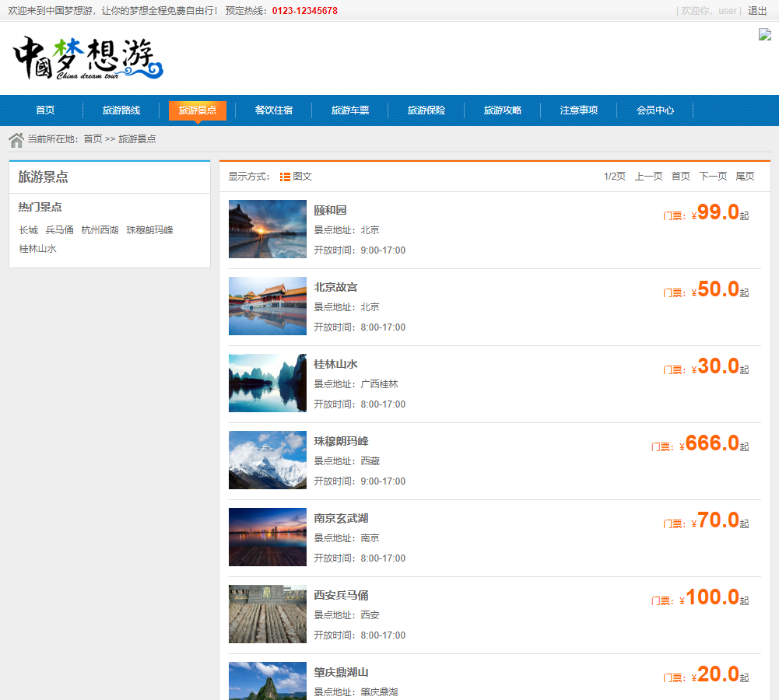Switch to the 旅游保险 navigation tab

coord(426,110)
